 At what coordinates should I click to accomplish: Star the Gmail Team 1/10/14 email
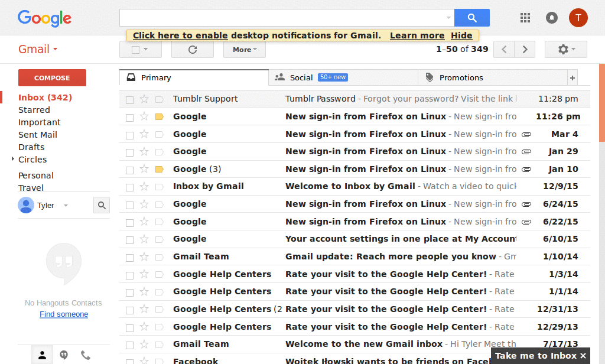144,256
